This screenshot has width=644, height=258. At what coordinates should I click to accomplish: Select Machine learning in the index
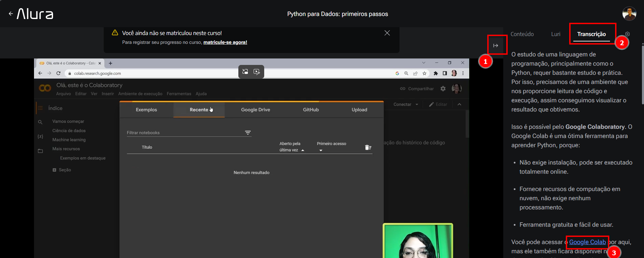tap(69, 140)
